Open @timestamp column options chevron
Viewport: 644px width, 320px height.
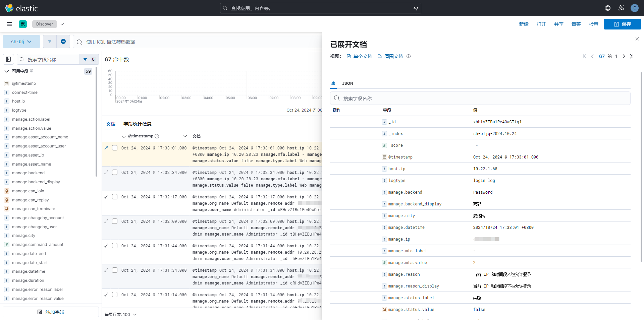click(185, 136)
